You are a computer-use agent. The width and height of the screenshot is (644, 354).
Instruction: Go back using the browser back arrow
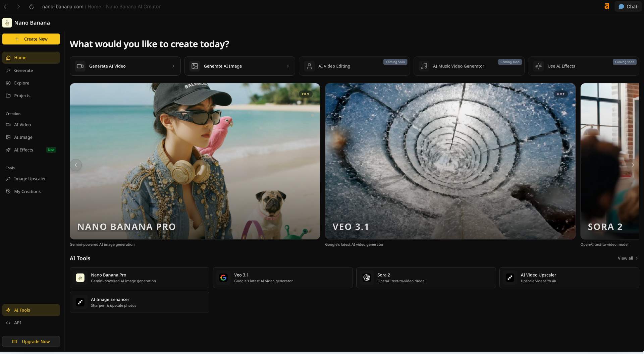coord(5,7)
